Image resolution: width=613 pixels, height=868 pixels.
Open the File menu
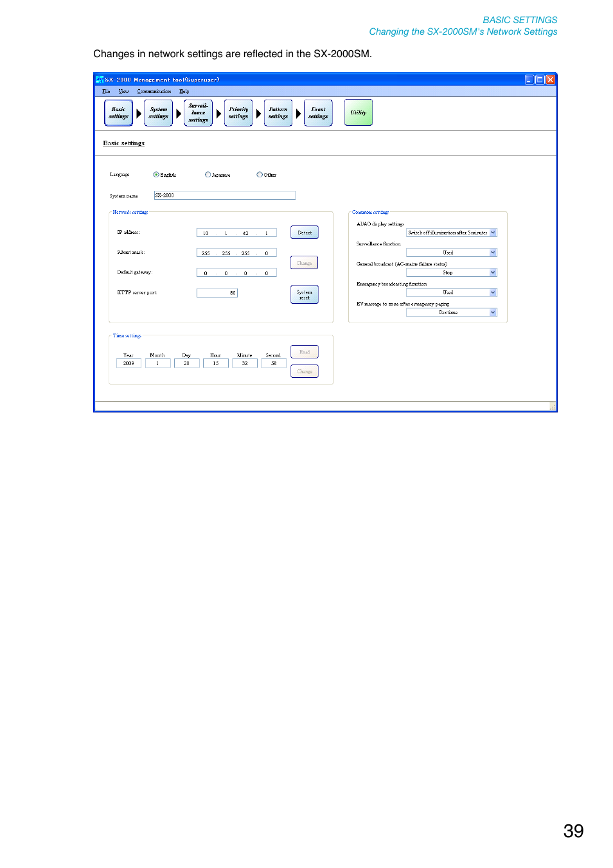pos(106,92)
